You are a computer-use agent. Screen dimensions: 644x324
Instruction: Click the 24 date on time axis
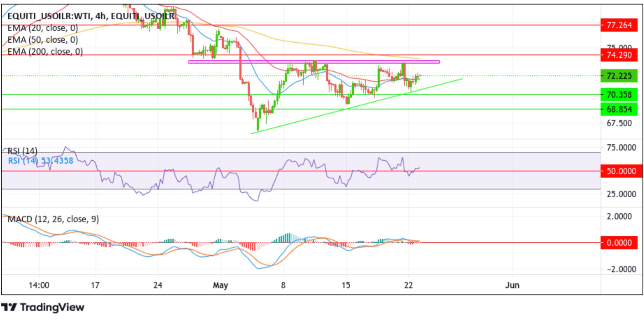(x=158, y=285)
